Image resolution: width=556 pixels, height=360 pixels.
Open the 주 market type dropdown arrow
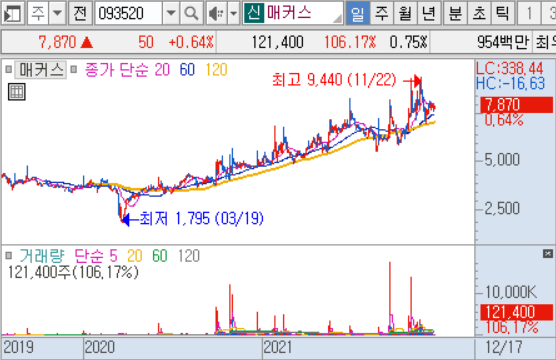pos(57,13)
